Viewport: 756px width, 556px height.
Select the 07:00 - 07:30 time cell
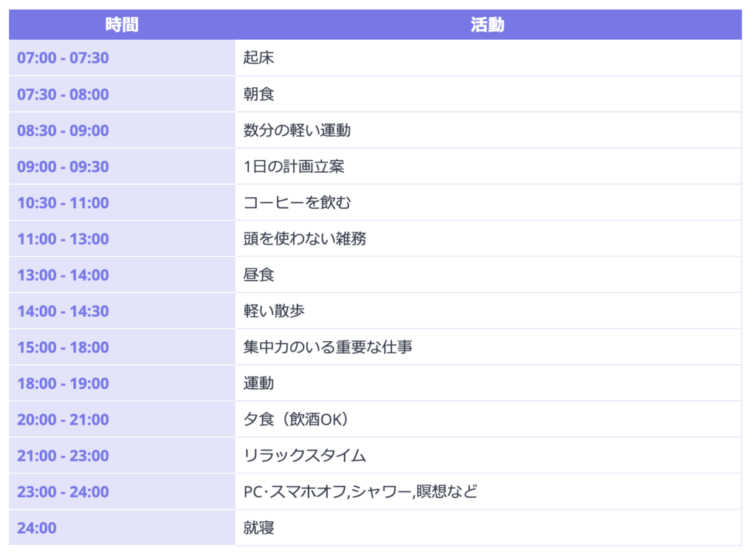(x=63, y=58)
